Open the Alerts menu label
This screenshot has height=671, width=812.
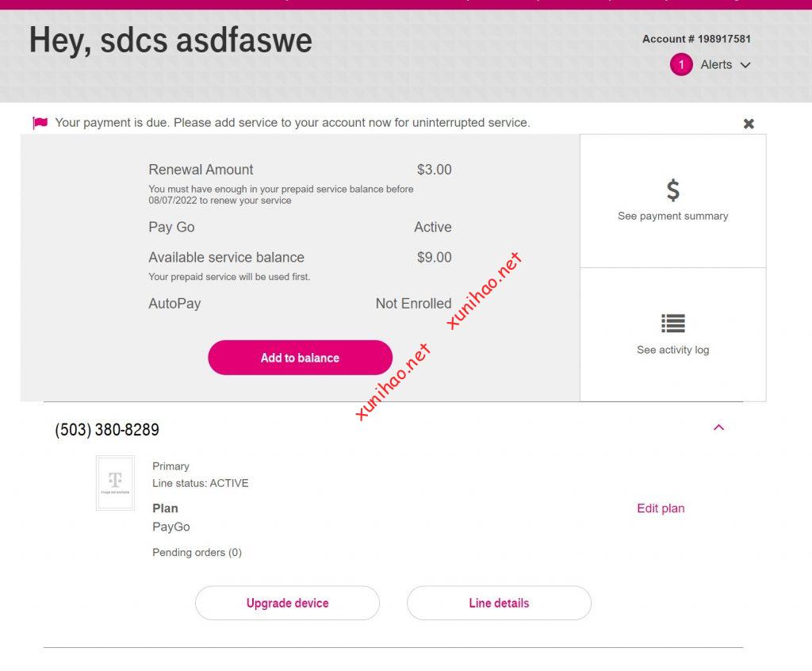click(x=716, y=65)
